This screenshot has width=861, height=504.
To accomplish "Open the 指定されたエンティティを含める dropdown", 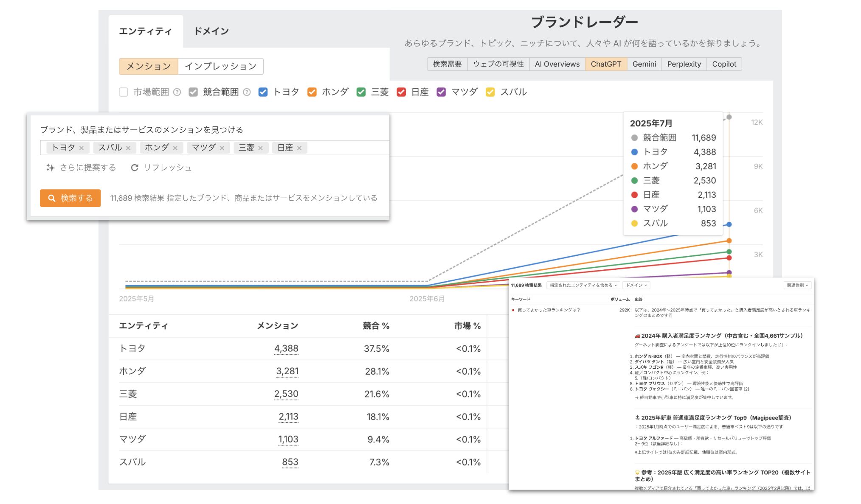I will coord(583,286).
